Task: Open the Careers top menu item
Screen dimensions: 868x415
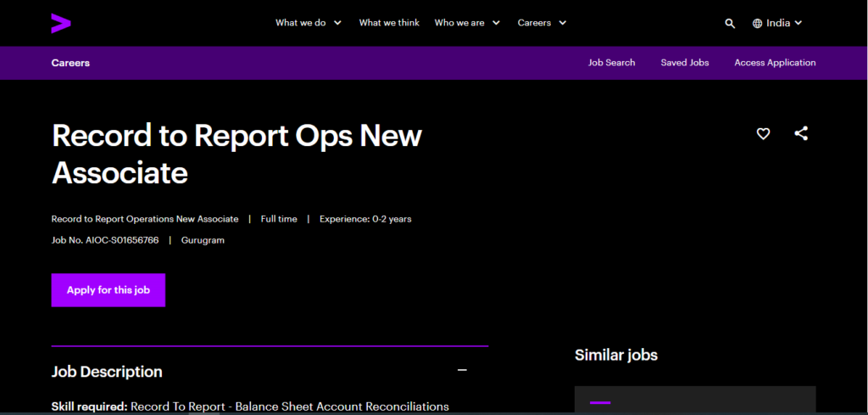Action: [x=534, y=23]
